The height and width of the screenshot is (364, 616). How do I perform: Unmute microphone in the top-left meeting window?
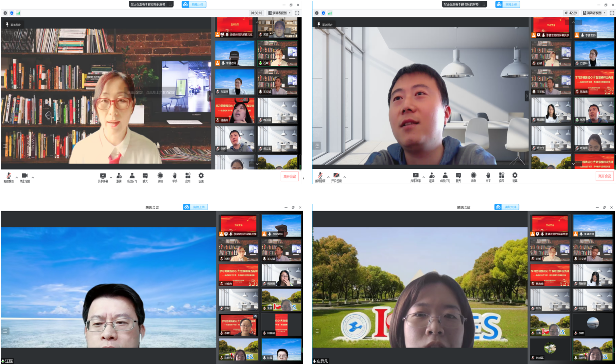pyautogui.click(x=9, y=176)
